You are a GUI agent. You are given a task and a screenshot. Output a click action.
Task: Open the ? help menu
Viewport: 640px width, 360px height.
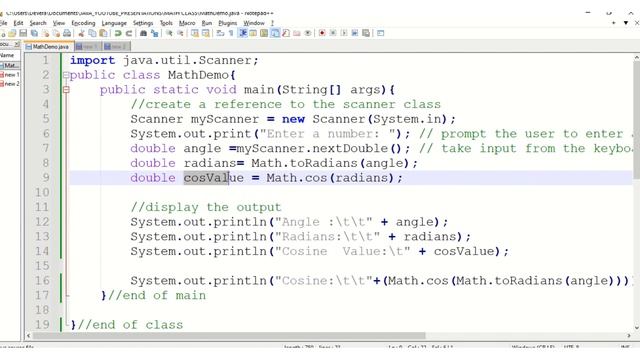tap(272, 23)
